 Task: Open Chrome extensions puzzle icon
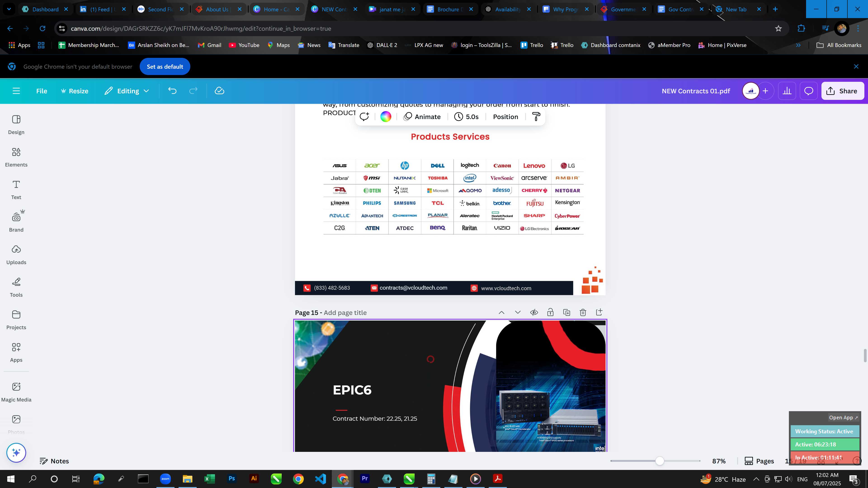coord(801,29)
